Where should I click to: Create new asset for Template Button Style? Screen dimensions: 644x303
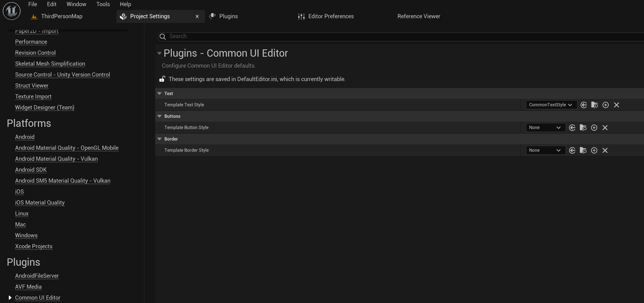click(x=594, y=128)
